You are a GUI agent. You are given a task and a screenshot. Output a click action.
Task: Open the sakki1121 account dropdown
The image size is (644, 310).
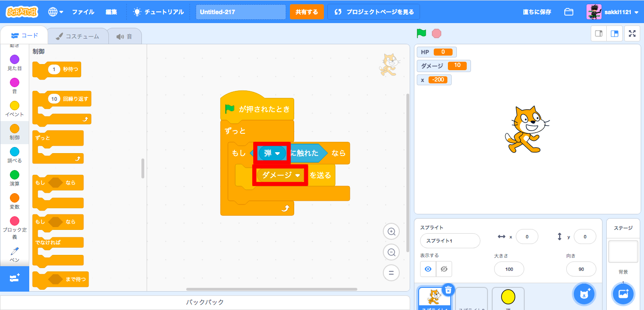click(x=612, y=12)
